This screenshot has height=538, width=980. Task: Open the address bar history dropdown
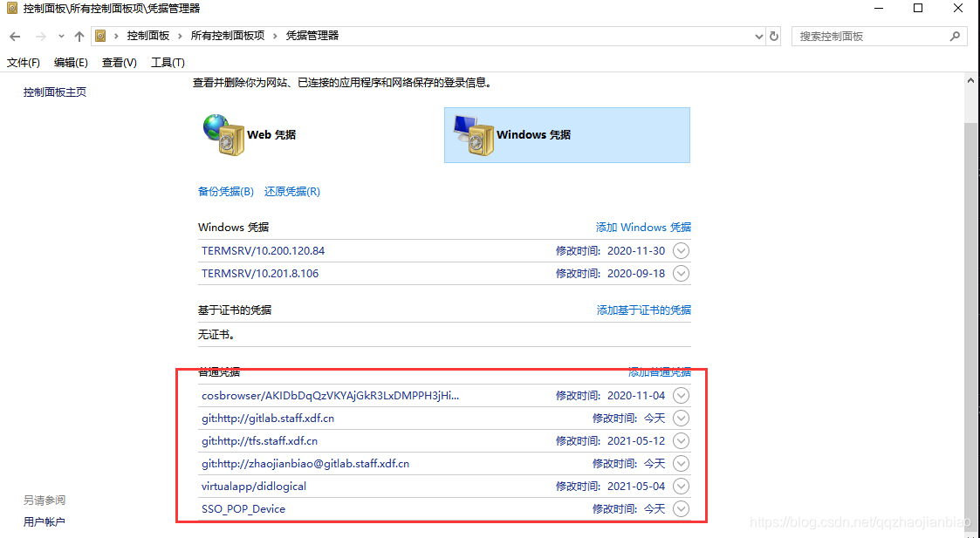(x=758, y=37)
